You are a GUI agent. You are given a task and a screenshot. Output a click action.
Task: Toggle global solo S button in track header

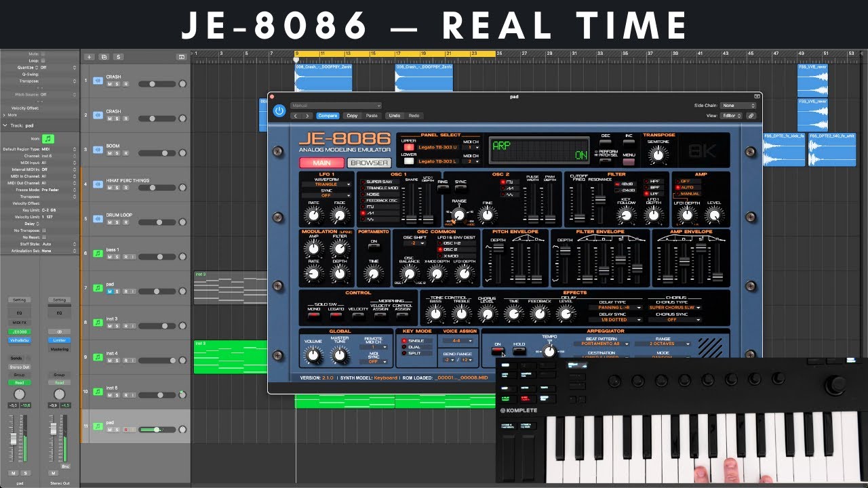[118, 57]
